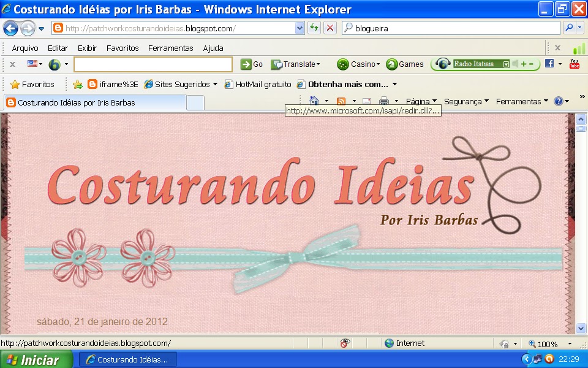Click the read mail envelope icon

click(x=367, y=101)
